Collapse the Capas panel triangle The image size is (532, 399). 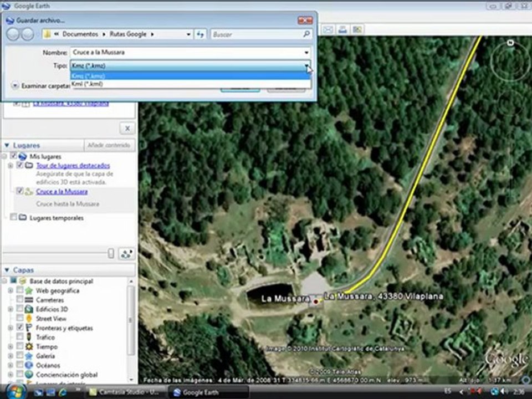[x=7, y=270]
